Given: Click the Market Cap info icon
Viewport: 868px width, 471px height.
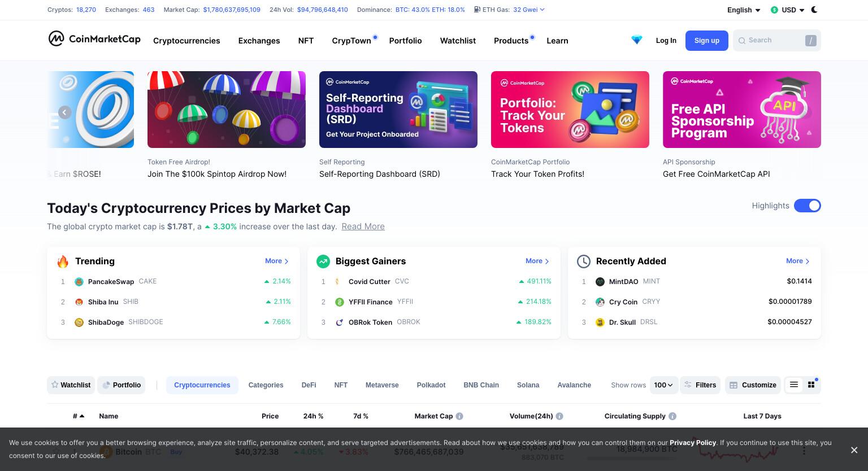Looking at the screenshot, I should point(459,416).
